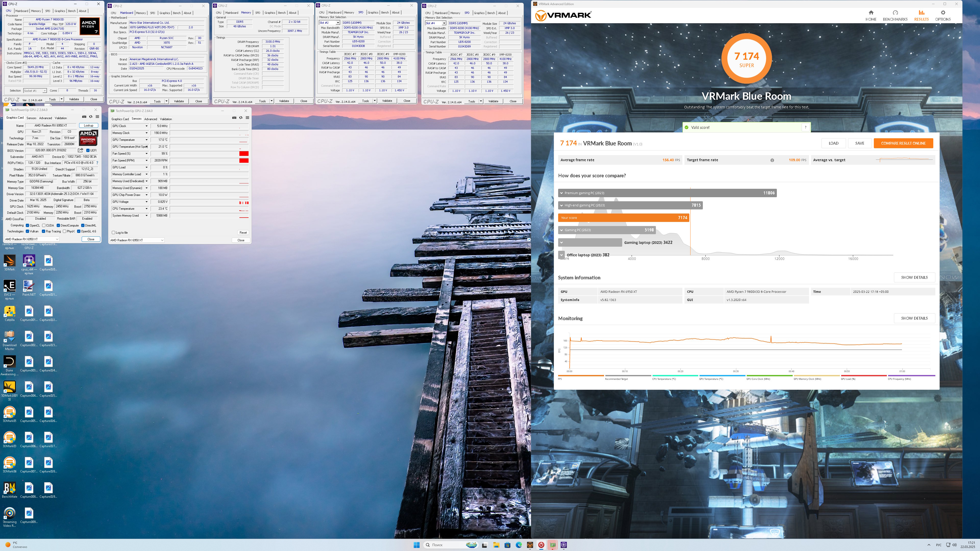Toggle DirectML checkbox in GPU-Z
980x551 pixels.
(83, 226)
